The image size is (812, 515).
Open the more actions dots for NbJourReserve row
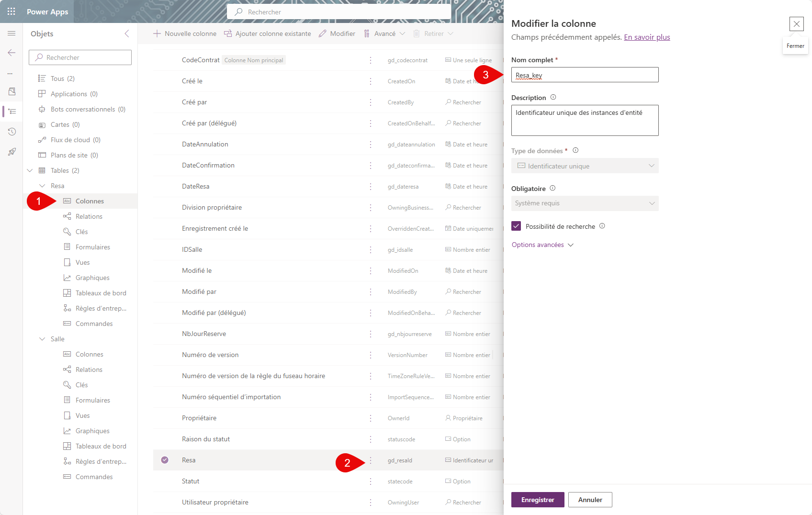pyautogui.click(x=371, y=334)
